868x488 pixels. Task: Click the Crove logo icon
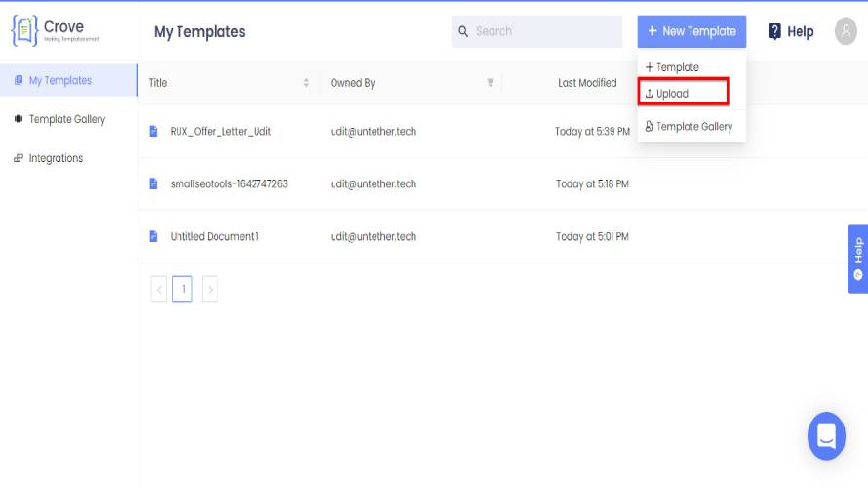24,30
